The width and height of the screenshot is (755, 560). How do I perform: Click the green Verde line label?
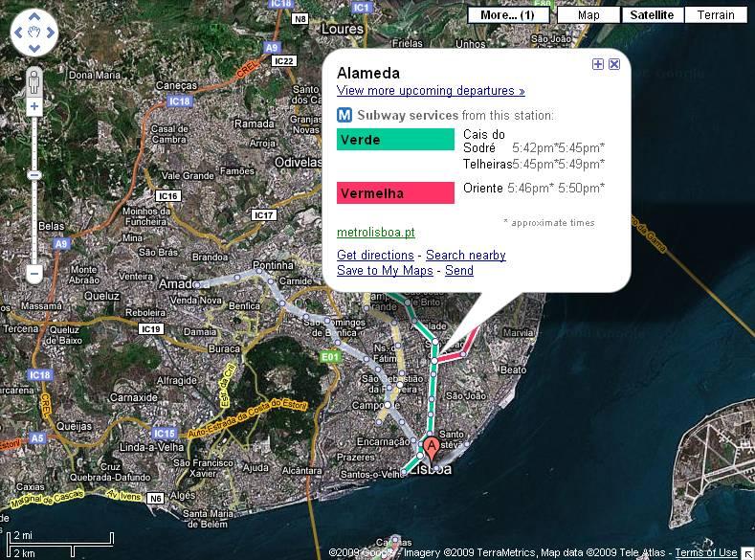(395, 140)
